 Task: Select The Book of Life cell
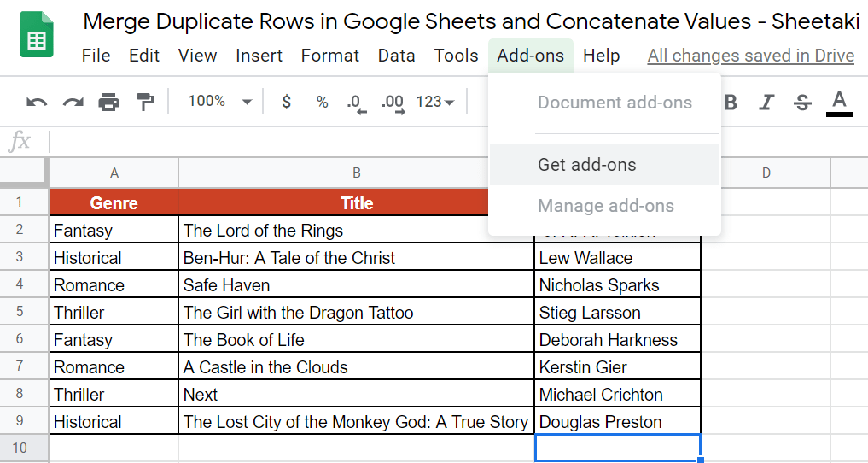tap(357, 339)
